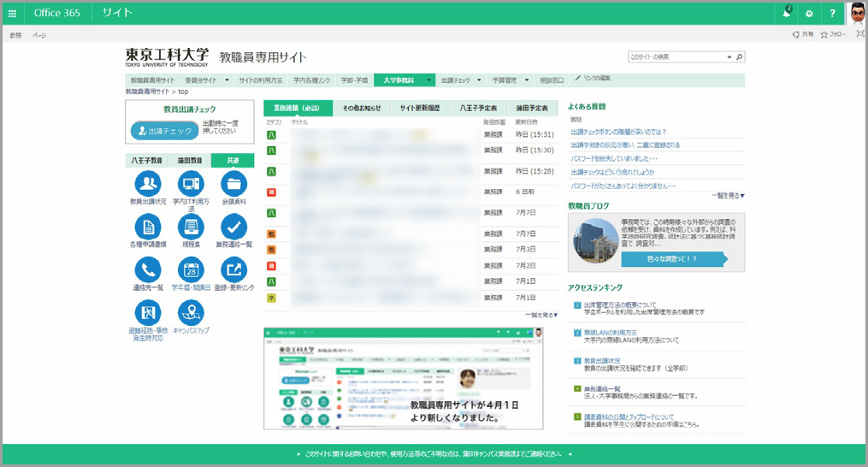The width and height of the screenshot is (868, 467).
Task: Open the notifications bell
Action: (x=787, y=13)
